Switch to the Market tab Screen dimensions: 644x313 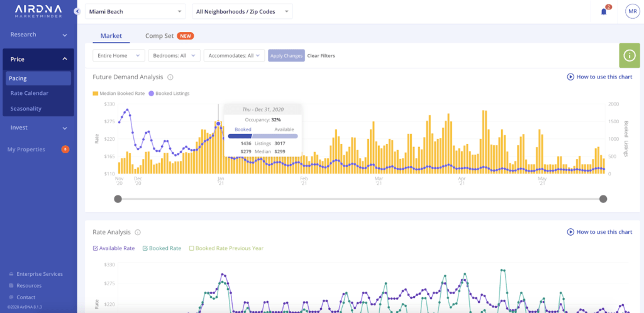click(x=111, y=36)
